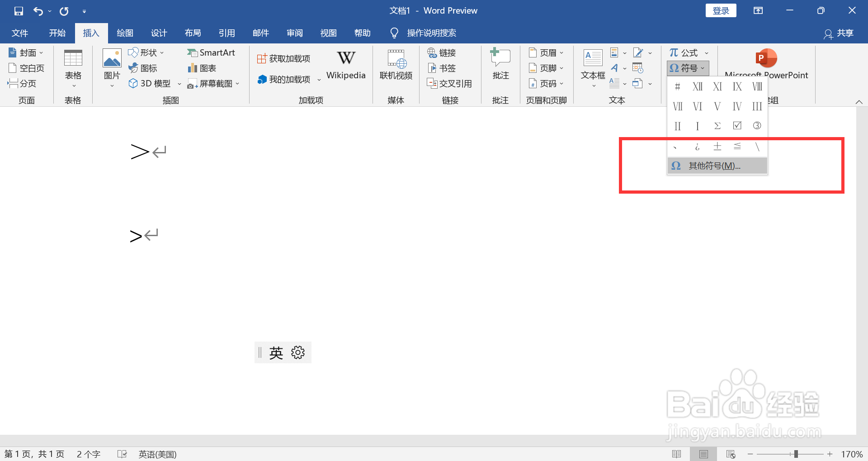The height and width of the screenshot is (461, 868).
Task: Insert the Σ symbol from the gallery
Action: click(717, 126)
